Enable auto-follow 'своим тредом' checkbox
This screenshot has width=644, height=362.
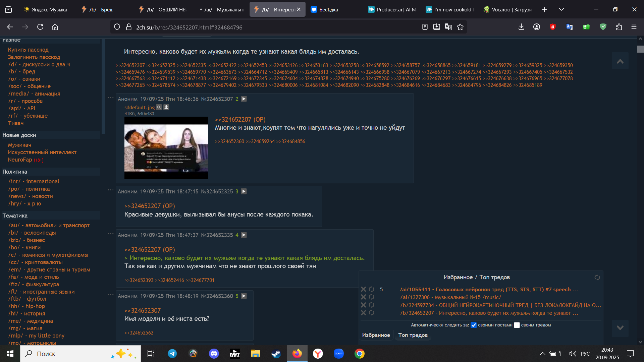coord(517,325)
